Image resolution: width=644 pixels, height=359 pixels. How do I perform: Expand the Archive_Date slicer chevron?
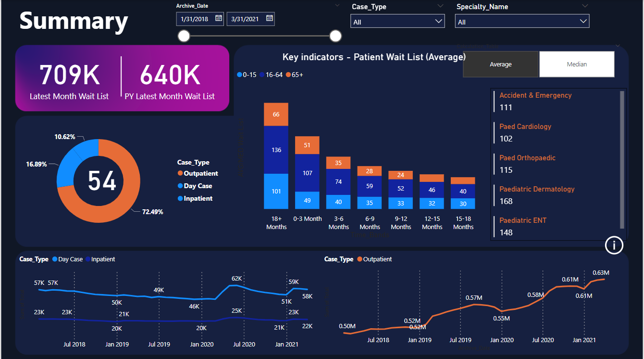336,5
